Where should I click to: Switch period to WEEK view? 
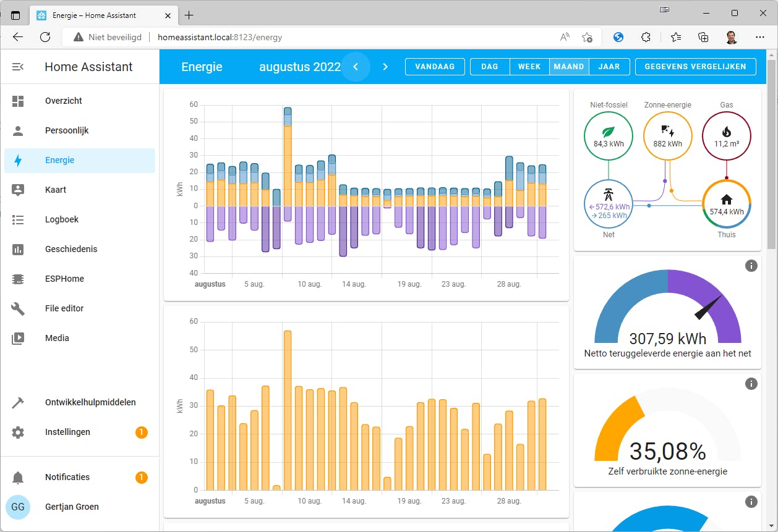click(x=529, y=67)
